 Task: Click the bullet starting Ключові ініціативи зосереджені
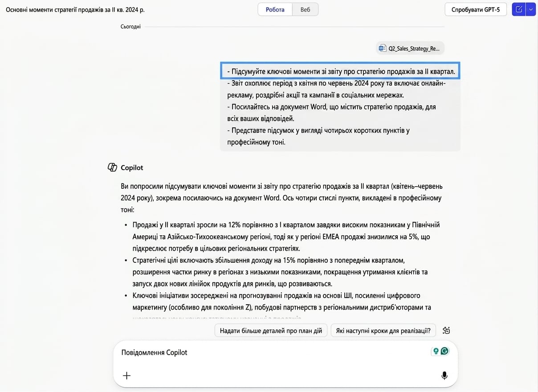pos(282,302)
